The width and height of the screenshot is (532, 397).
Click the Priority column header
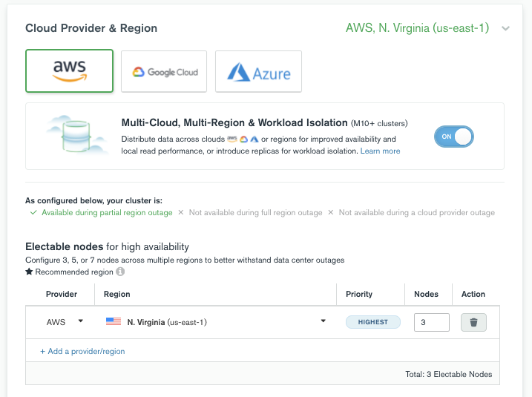(359, 294)
